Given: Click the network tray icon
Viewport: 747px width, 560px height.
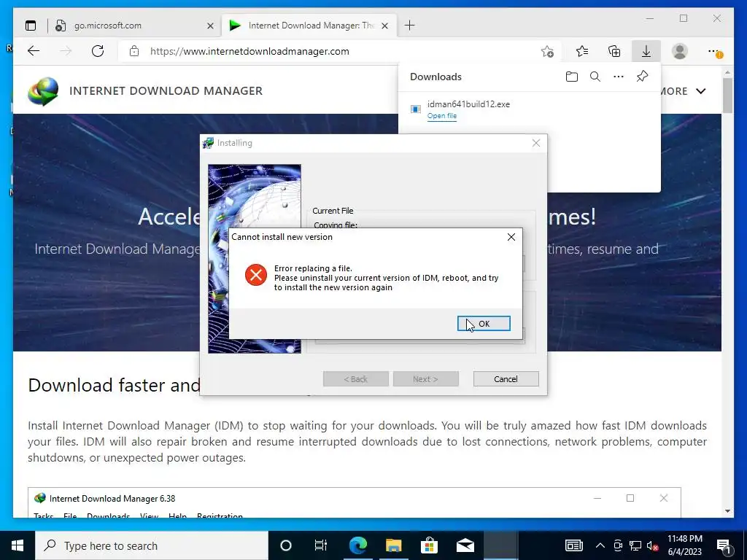Looking at the screenshot, I should point(635,545).
